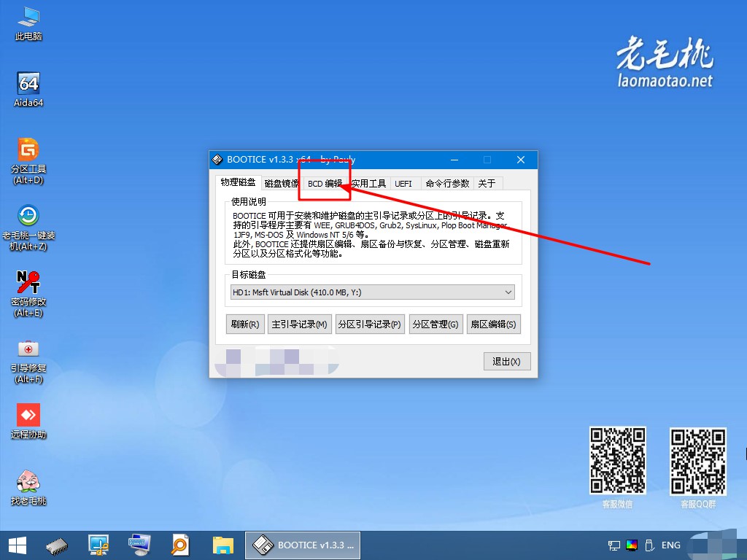Viewport: 747px width, 560px height.
Task: Switch to the BCD 编辑 tab
Action: point(323,184)
